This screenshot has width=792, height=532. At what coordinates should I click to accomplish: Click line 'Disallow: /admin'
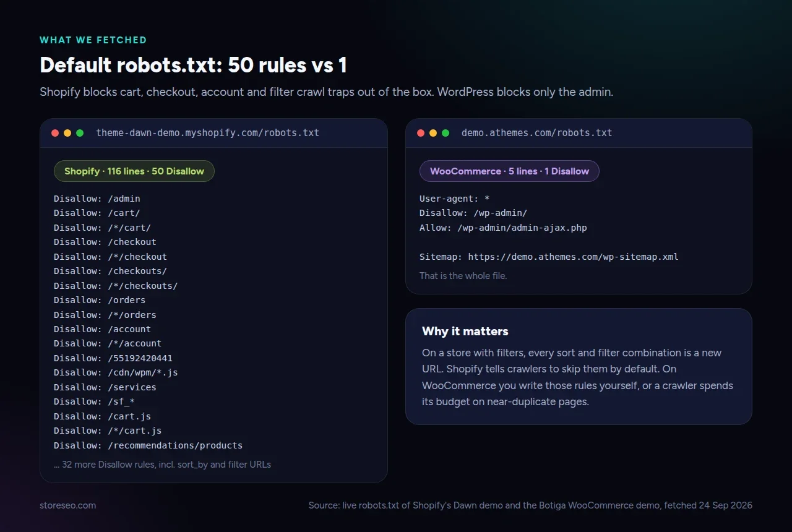[97, 199]
